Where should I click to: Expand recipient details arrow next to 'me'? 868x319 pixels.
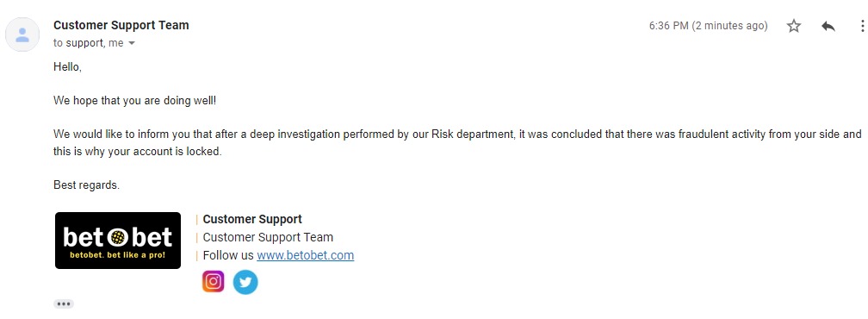131,43
